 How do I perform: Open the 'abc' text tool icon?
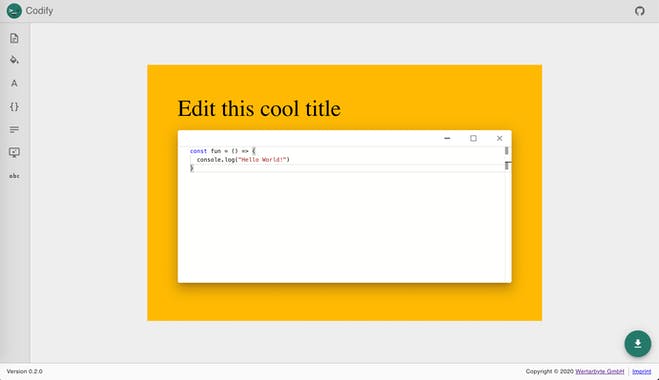[x=14, y=176]
